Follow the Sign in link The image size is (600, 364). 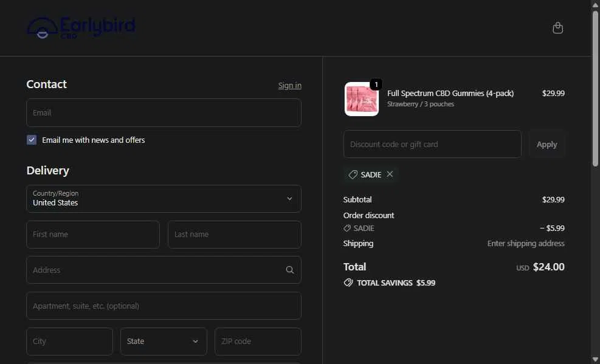pyautogui.click(x=290, y=86)
